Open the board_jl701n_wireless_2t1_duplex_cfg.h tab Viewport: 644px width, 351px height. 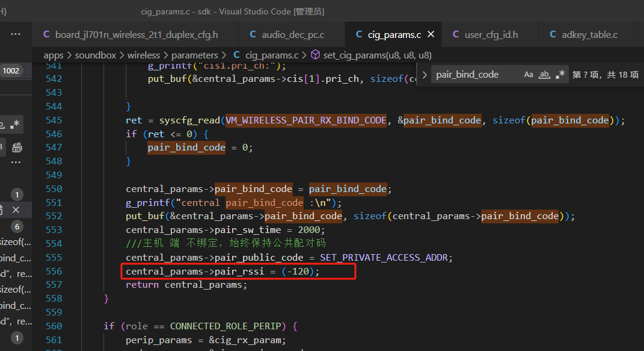(x=130, y=34)
